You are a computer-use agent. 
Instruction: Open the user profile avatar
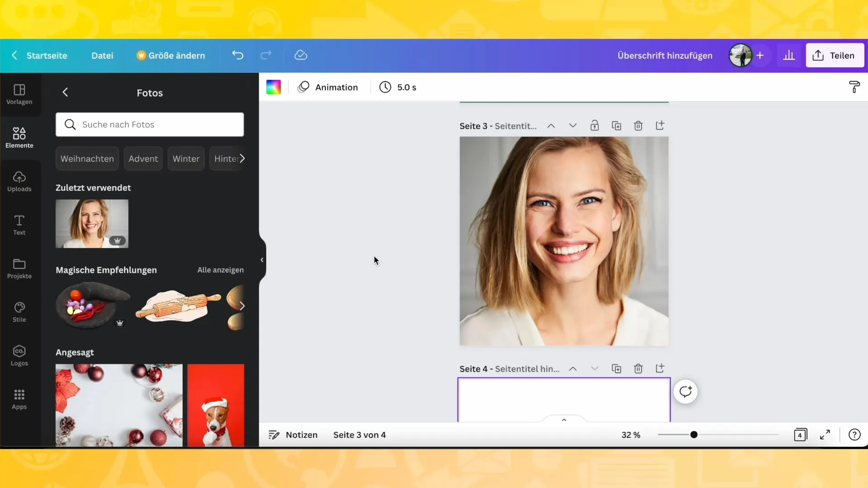[741, 55]
